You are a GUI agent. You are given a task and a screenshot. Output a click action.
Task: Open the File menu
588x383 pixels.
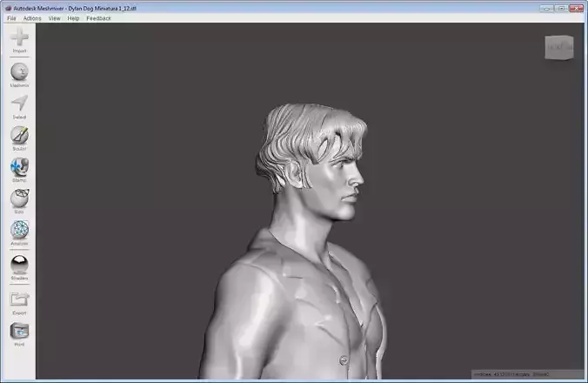(11, 18)
